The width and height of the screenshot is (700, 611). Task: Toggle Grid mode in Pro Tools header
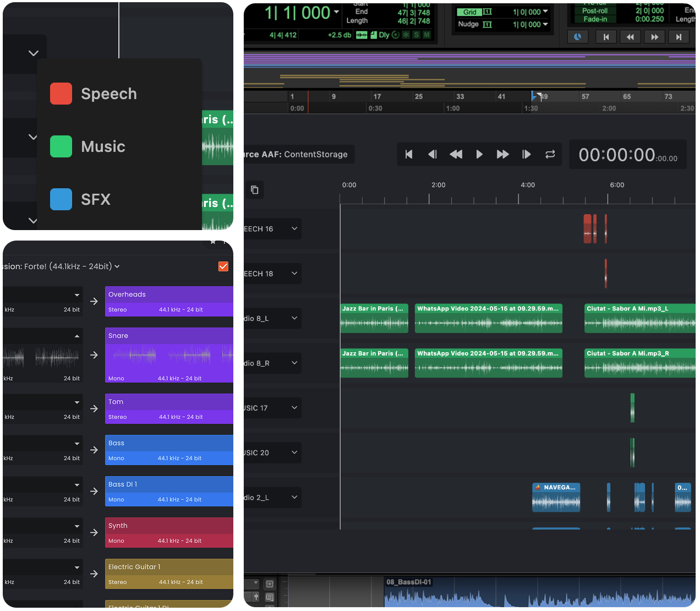pyautogui.click(x=469, y=12)
